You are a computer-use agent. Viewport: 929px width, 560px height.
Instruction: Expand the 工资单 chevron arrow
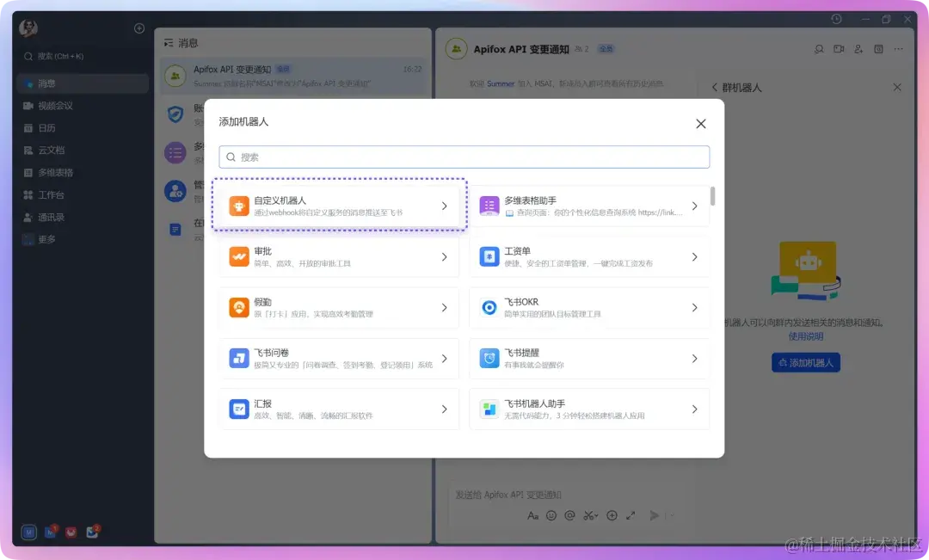(x=694, y=256)
